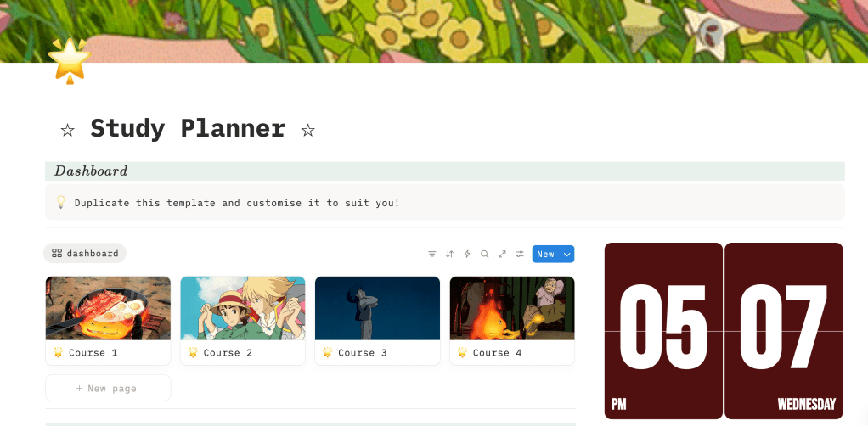Select the Dashboard heading block
The image size is (868, 426).
click(x=445, y=171)
